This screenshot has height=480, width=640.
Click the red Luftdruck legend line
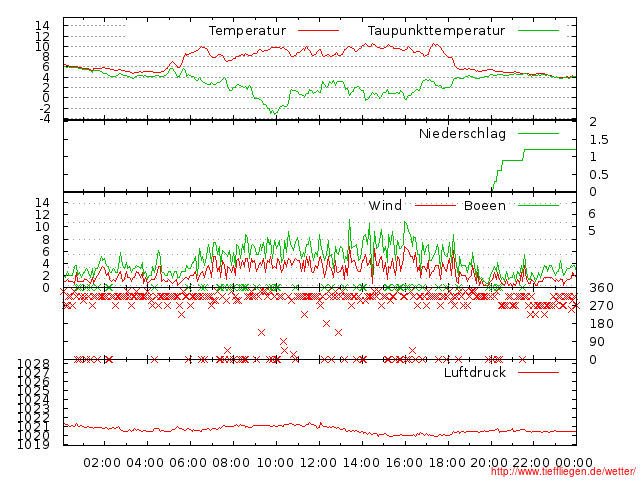tap(538, 372)
